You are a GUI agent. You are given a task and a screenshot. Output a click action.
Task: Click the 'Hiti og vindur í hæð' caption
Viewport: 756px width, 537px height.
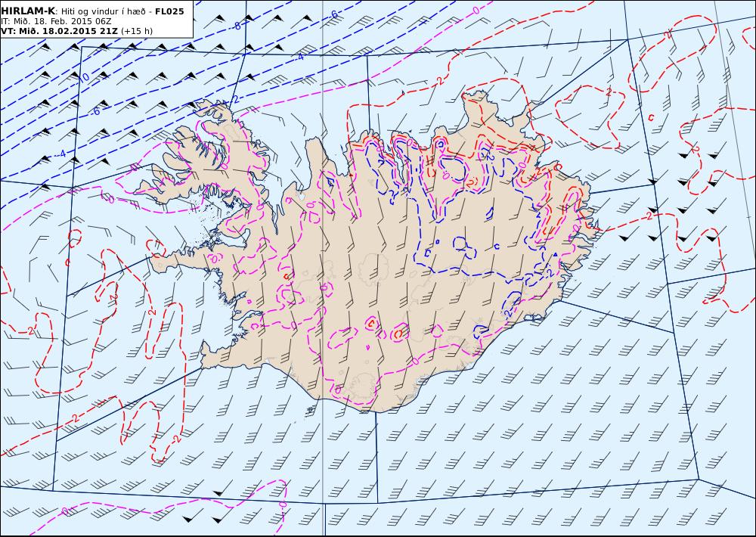[102, 12]
